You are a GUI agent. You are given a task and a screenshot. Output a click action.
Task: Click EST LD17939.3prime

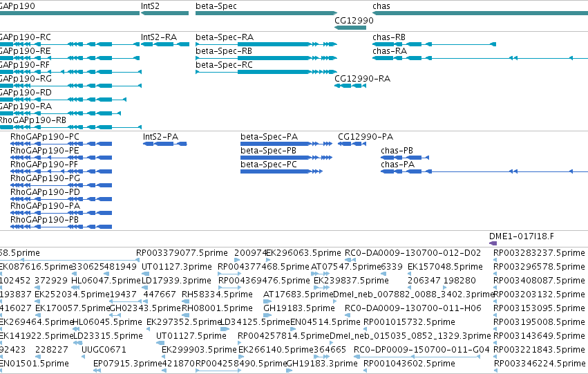click(177, 281)
